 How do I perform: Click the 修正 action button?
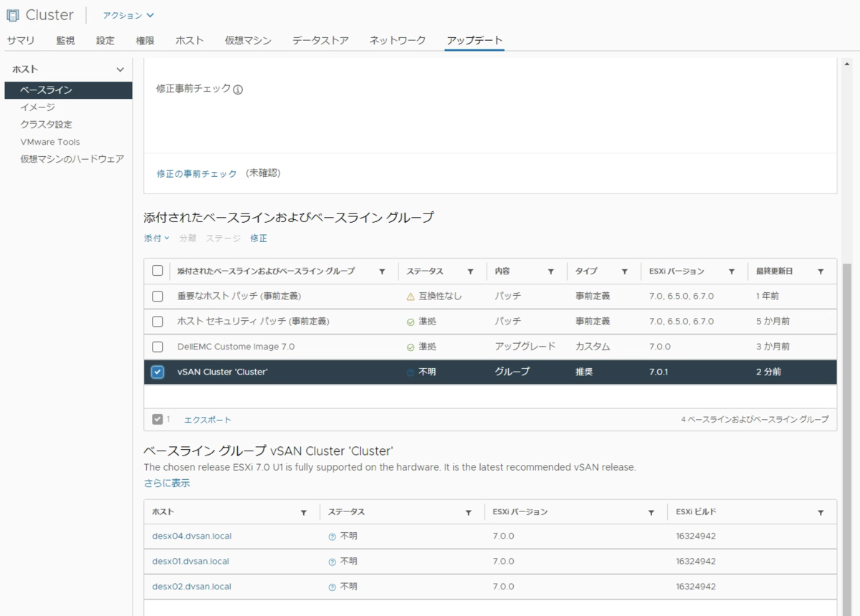click(x=259, y=239)
